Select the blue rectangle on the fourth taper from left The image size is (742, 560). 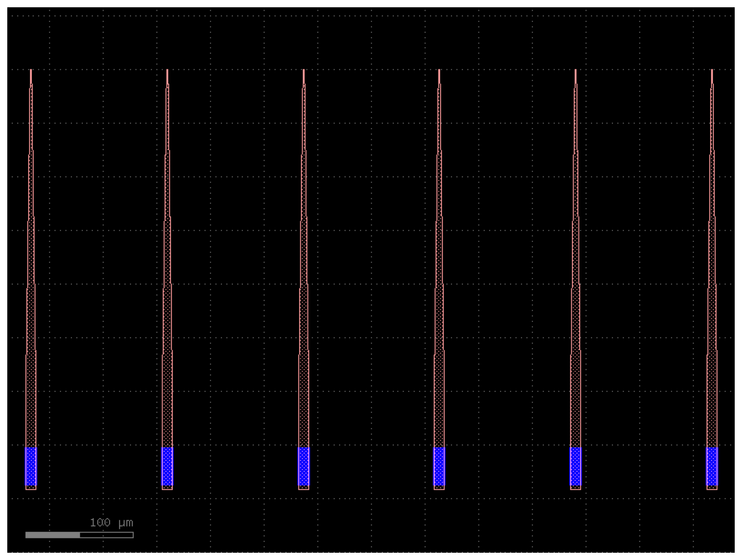(439, 466)
